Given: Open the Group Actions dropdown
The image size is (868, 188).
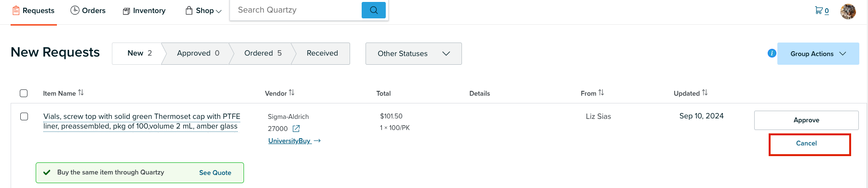Looking at the screenshot, I should 818,54.
